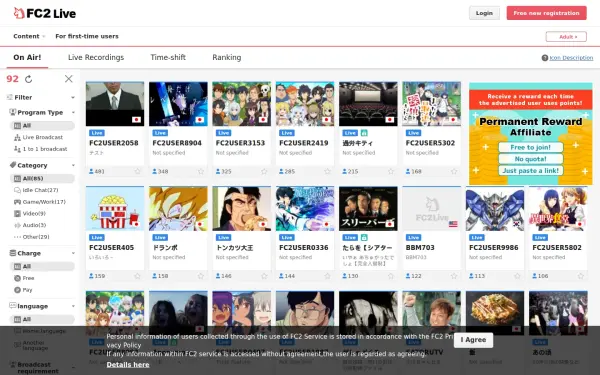600x375 pixels.
Task: Filter category to Video(9)
Action: (30, 214)
